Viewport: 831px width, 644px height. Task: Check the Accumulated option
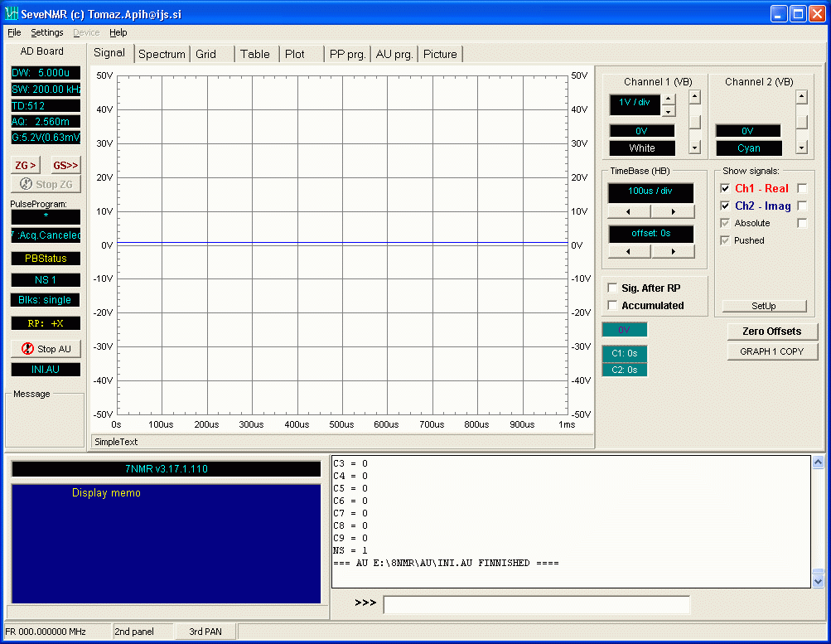click(613, 306)
